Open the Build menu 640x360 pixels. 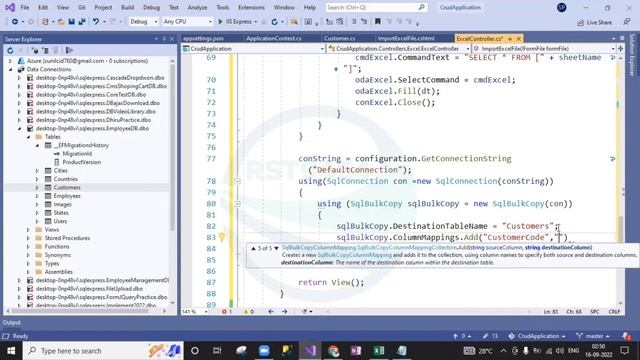point(127,7)
